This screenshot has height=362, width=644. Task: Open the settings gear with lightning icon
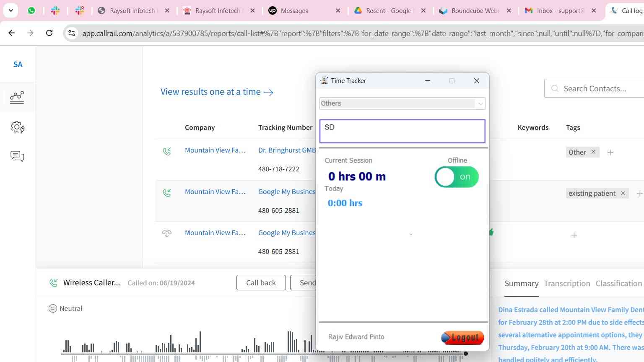(x=17, y=127)
